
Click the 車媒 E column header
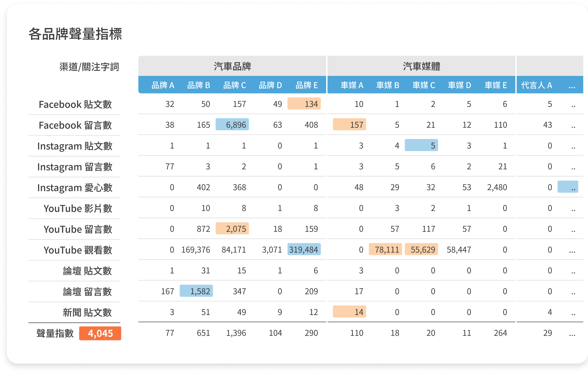495,85
